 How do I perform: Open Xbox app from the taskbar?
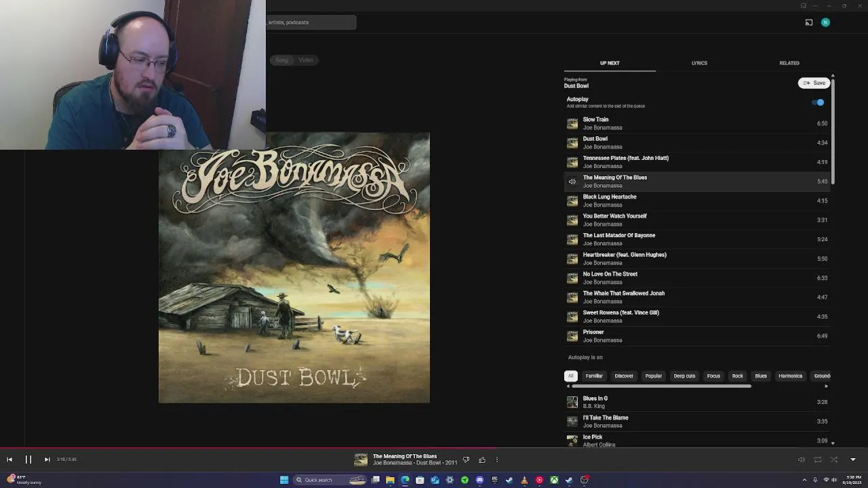coord(554,480)
